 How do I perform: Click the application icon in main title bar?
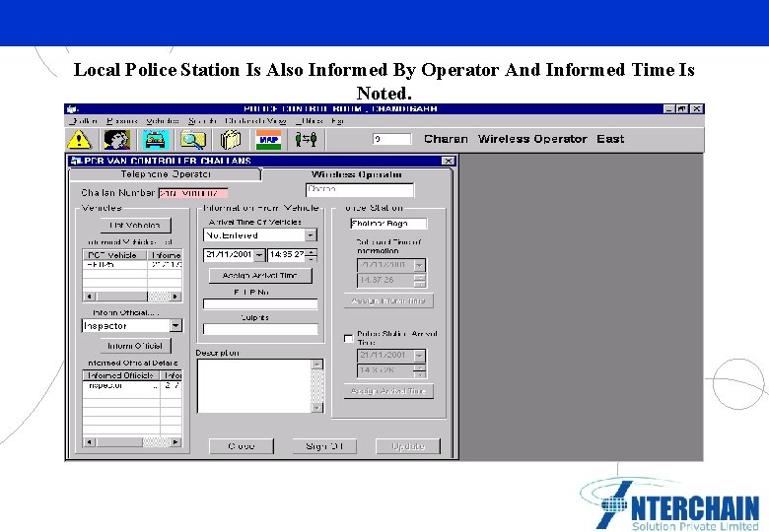point(72,108)
